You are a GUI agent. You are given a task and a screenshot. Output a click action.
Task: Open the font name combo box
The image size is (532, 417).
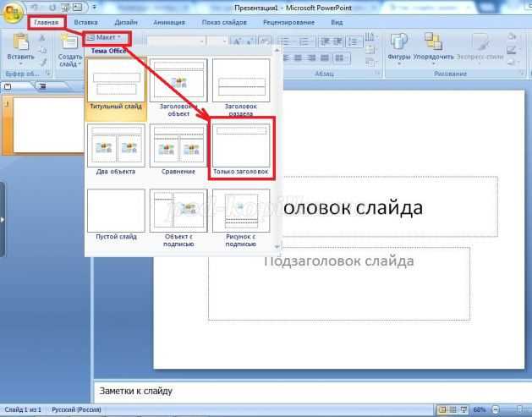pyautogui.click(x=176, y=41)
